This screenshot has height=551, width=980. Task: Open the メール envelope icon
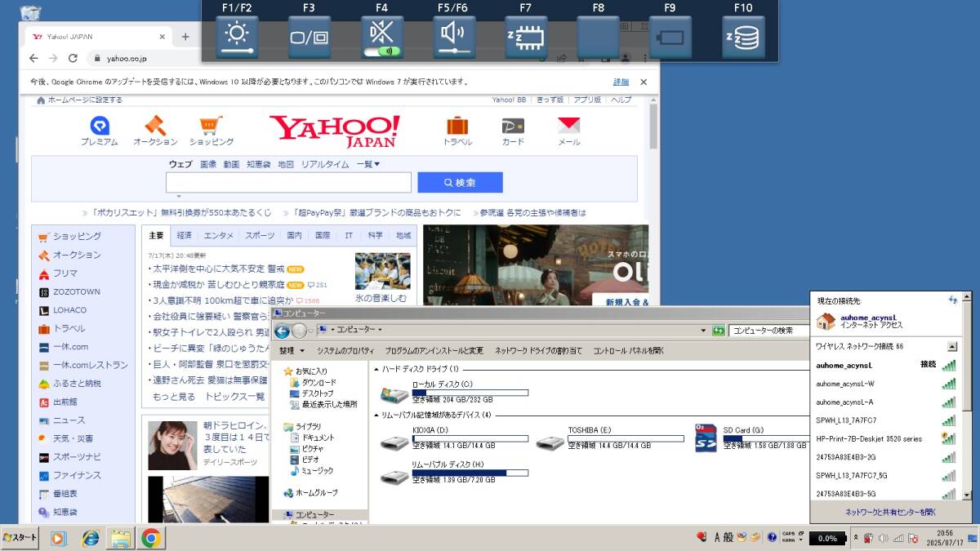pyautogui.click(x=568, y=131)
